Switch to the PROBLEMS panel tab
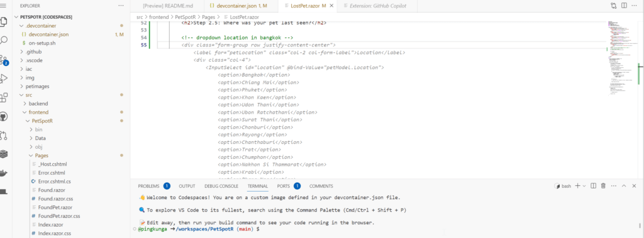The width and height of the screenshot is (644, 238). pyautogui.click(x=148, y=186)
